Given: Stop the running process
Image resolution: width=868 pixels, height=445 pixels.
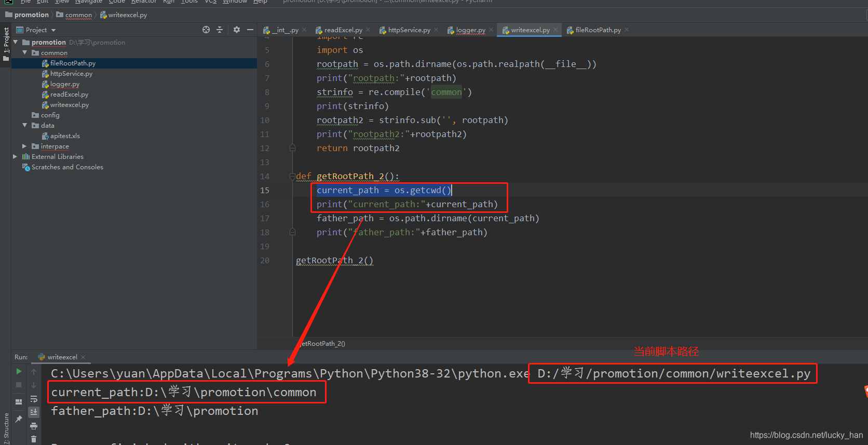Looking at the screenshot, I should [19, 385].
